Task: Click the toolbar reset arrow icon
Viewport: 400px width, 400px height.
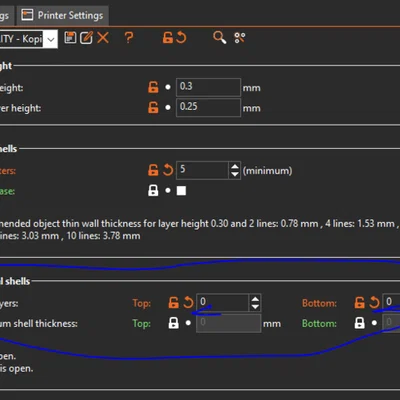Action: [181, 37]
